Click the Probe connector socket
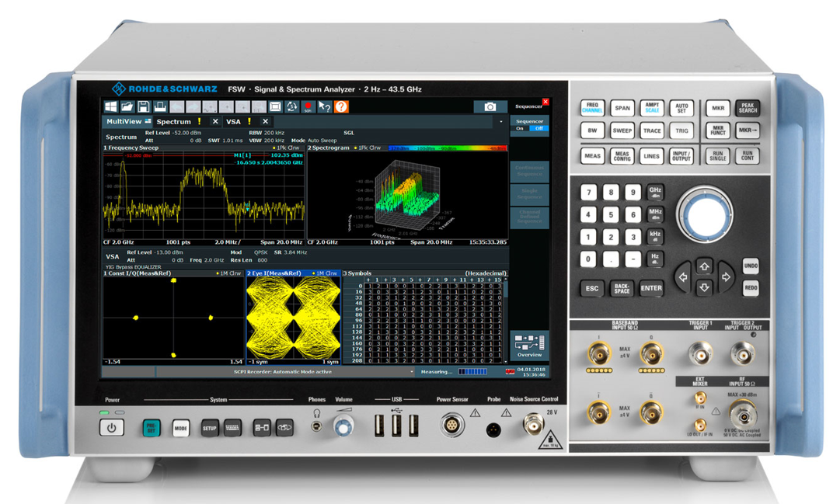The height and width of the screenshot is (504, 840). tap(493, 429)
